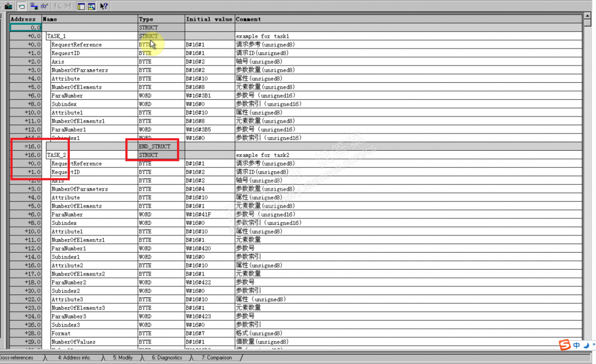Select the Cross-references tab
This screenshot has width=596, height=364.
tap(17, 357)
